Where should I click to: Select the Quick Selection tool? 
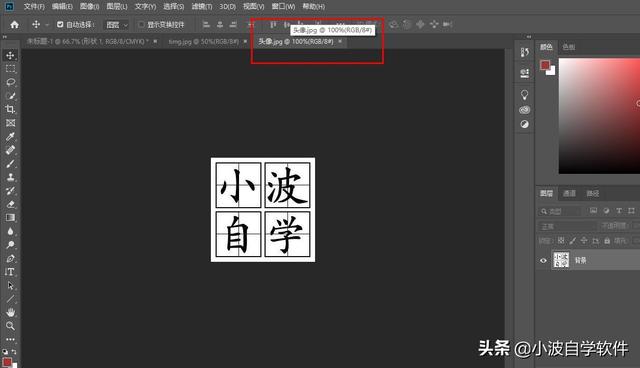pyautogui.click(x=10, y=96)
